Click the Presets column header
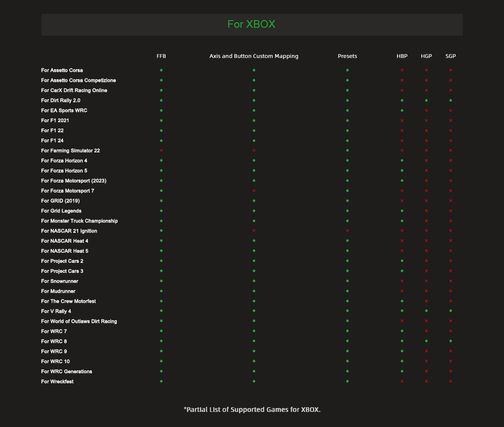This screenshot has width=504, height=427. (347, 56)
